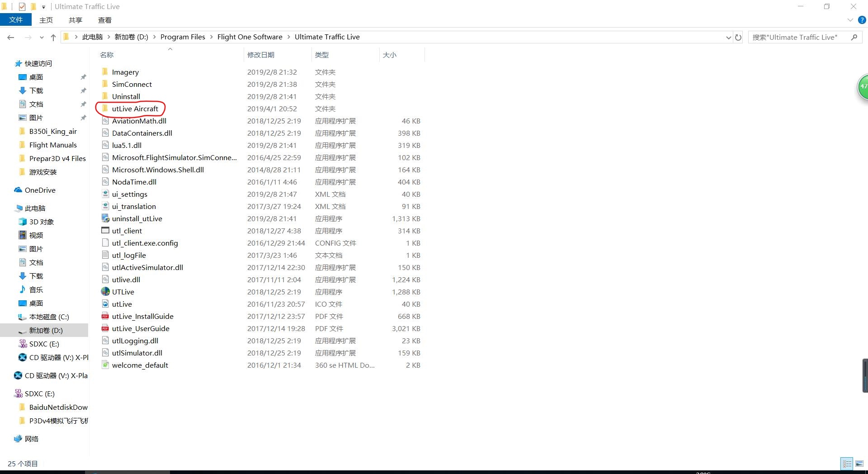Image resolution: width=868 pixels, height=474 pixels.
Task: Select the utl_client.exe.config file icon
Action: [105, 243]
